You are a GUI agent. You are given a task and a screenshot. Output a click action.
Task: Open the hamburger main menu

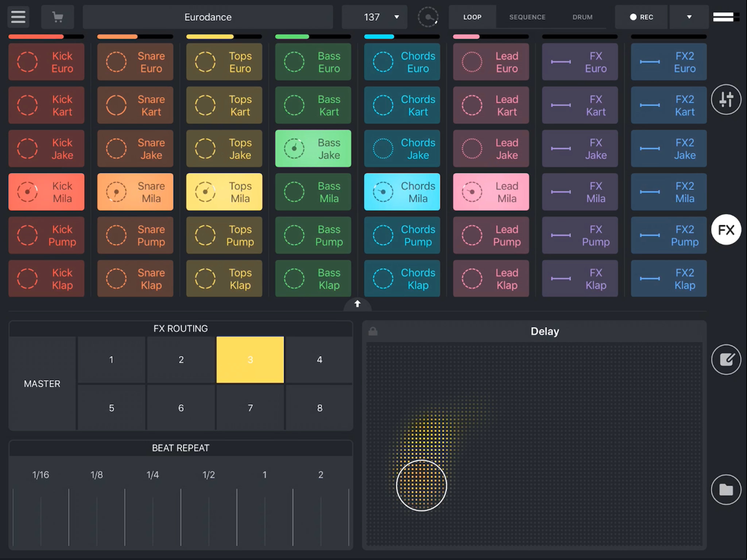click(x=18, y=17)
